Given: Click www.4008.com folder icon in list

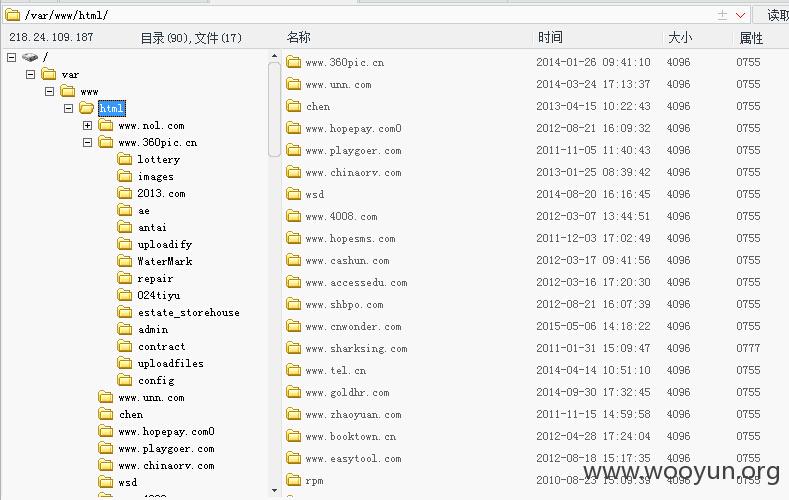Looking at the screenshot, I should click(x=293, y=216).
